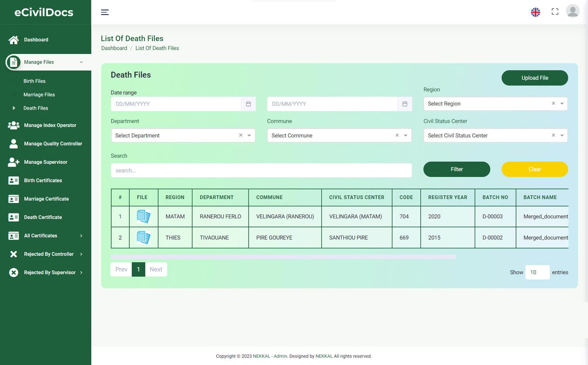
Task: Switch language using the UK flag icon
Action: [x=535, y=12]
